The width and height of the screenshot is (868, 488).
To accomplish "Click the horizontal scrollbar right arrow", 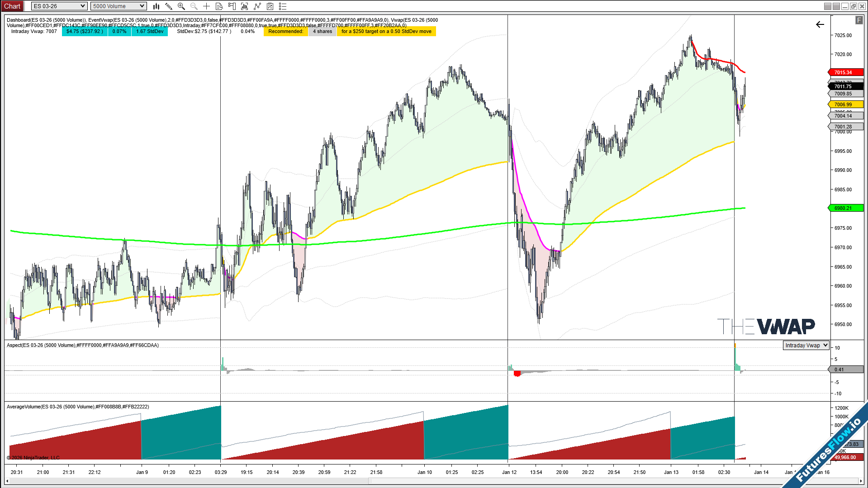I will [x=861, y=481].
